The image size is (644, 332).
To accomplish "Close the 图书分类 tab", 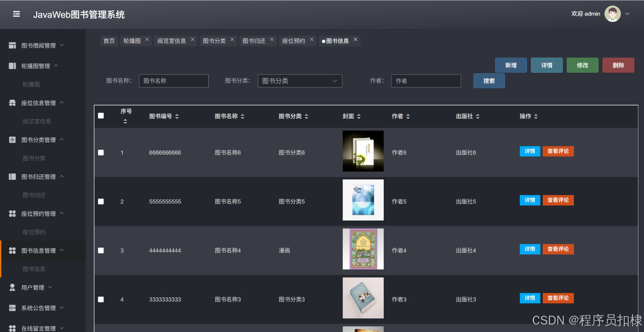I will coord(232,39).
